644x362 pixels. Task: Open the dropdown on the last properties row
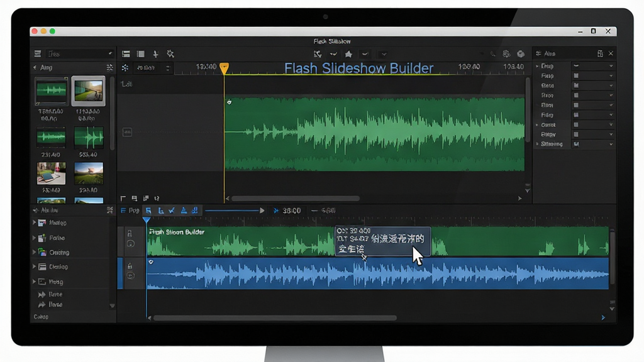pos(611,144)
